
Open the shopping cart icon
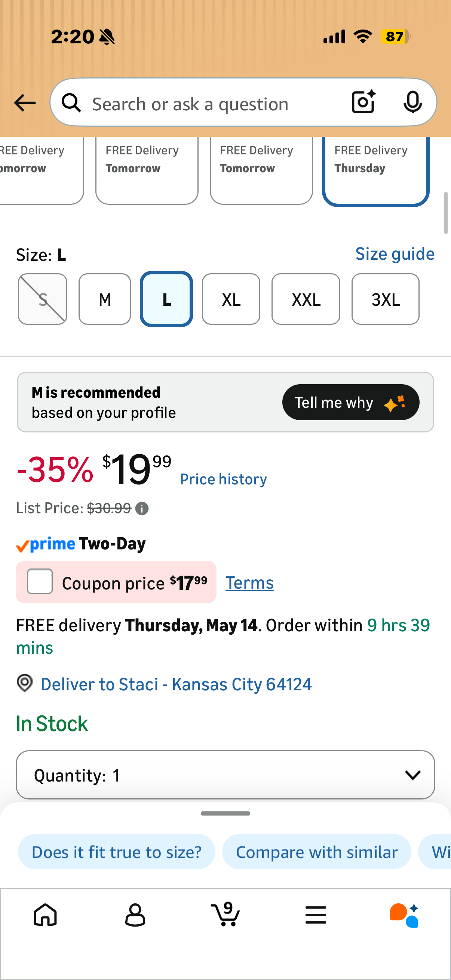pyautogui.click(x=225, y=914)
